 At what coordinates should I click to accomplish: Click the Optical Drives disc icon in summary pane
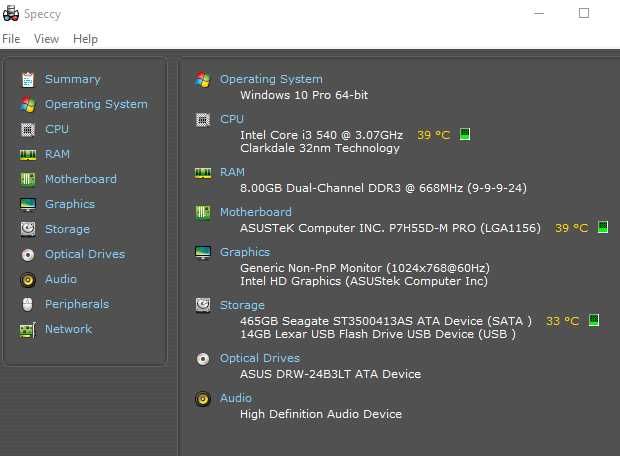203,359
